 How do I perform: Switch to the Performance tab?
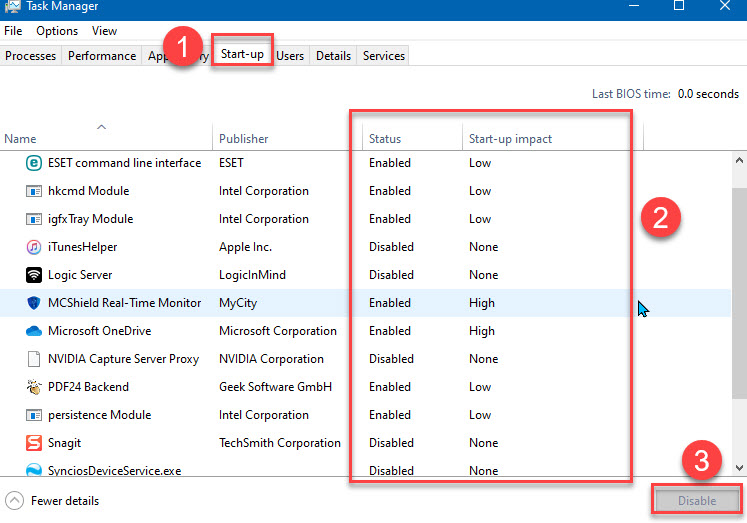click(102, 56)
